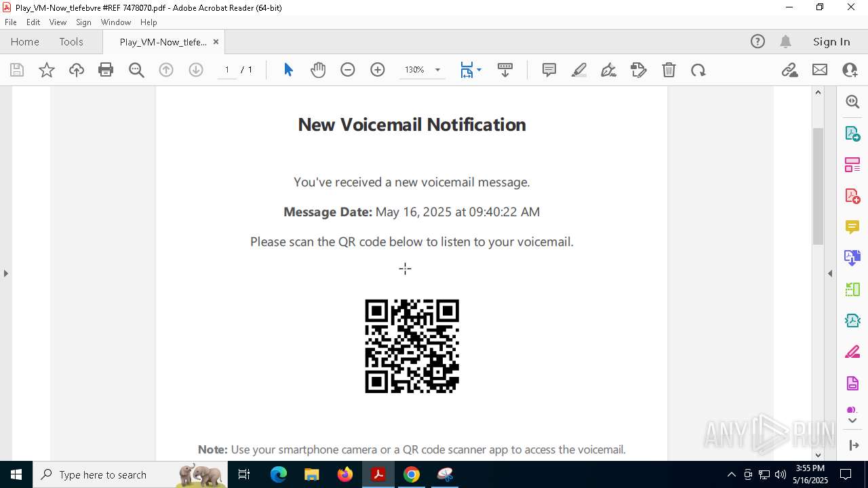Open Microsoft Edge from taskbar
Screen dimensions: 868x488
coord(279,474)
